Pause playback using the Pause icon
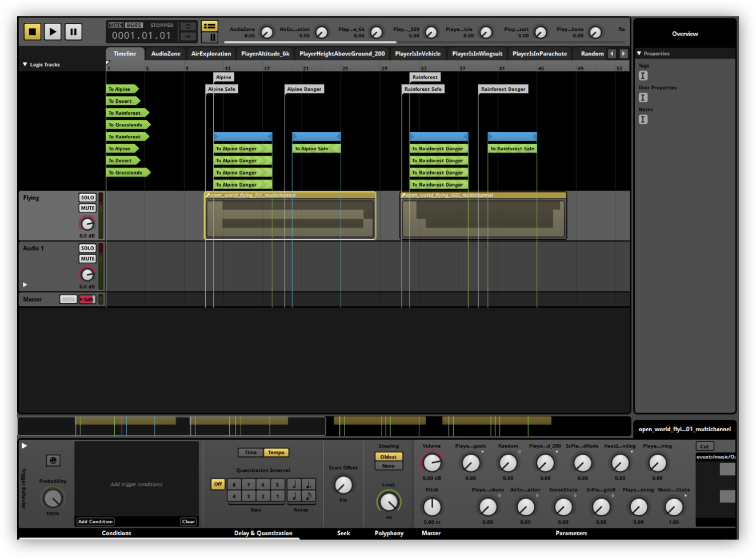756x558 pixels. click(x=73, y=31)
